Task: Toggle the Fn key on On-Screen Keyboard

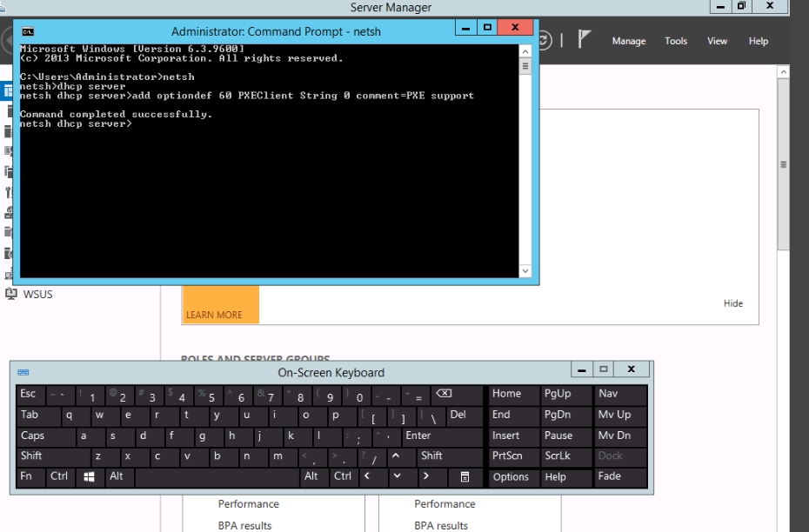Action: [x=30, y=477]
